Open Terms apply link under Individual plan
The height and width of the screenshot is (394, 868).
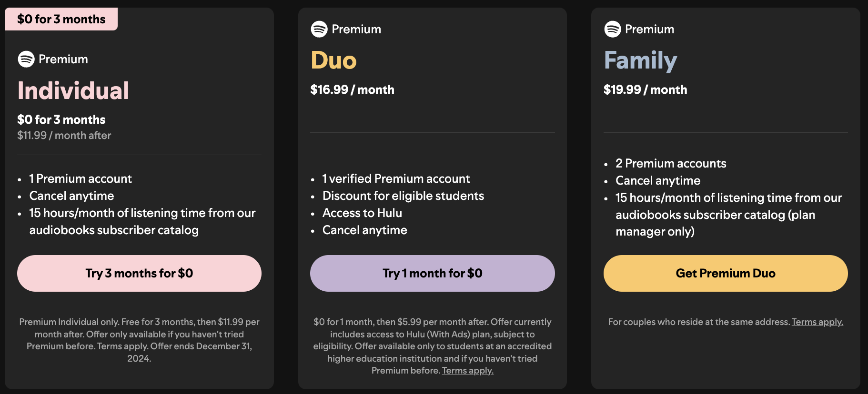click(x=121, y=346)
